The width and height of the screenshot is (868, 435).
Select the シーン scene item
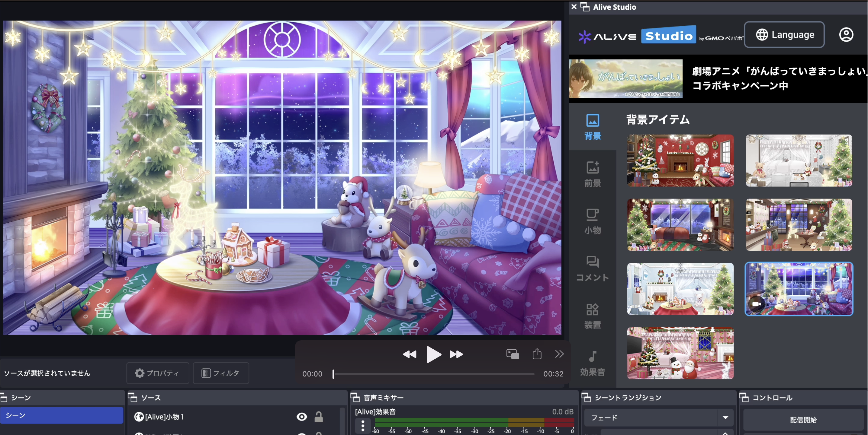[61, 415]
